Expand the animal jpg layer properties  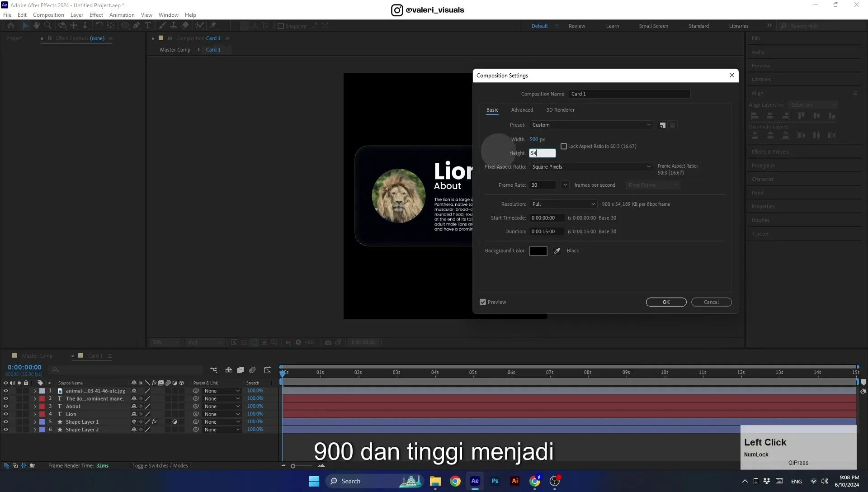tap(35, 391)
